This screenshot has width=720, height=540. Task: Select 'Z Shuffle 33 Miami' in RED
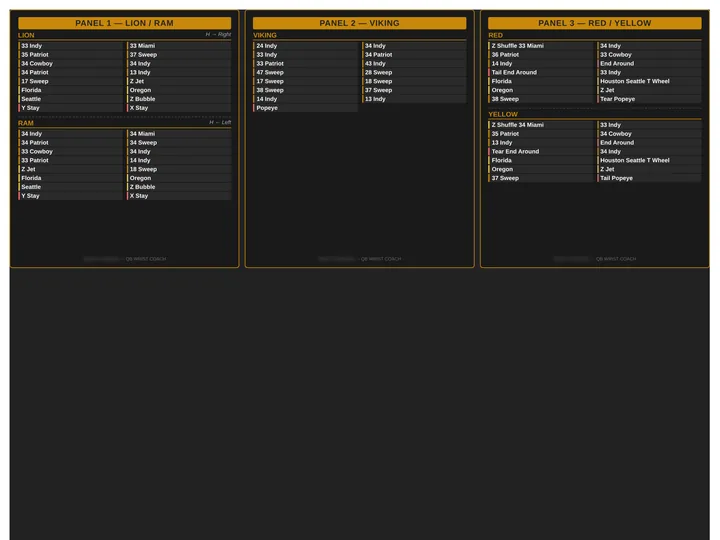click(540, 45)
